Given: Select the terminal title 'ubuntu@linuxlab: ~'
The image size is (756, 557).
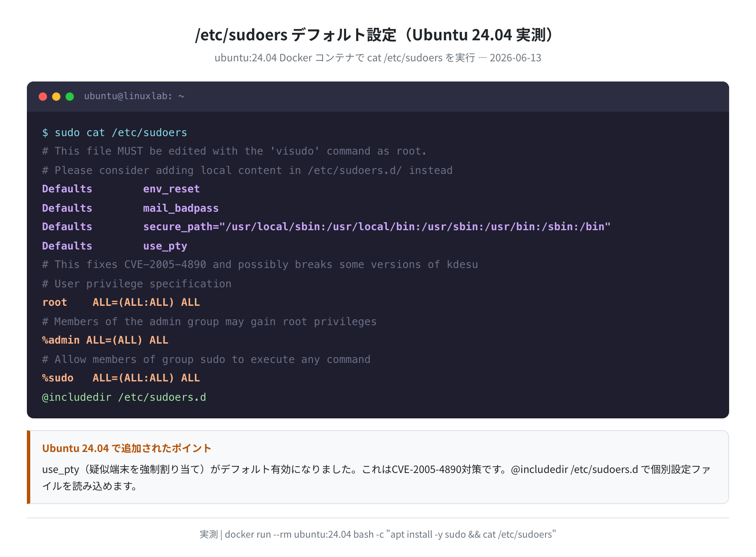Looking at the screenshot, I should point(134,96).
